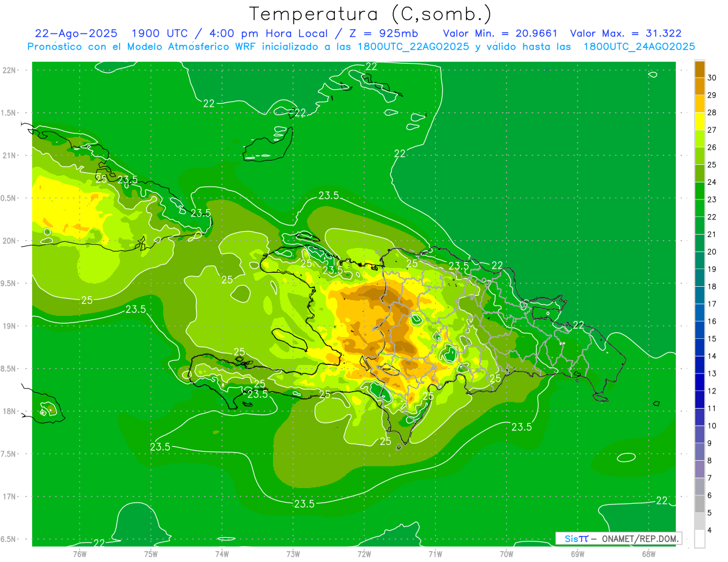Click the number 29 on the legend scale
The height and width of the screenshot is (562, 728).
click(x=712, y=95)
